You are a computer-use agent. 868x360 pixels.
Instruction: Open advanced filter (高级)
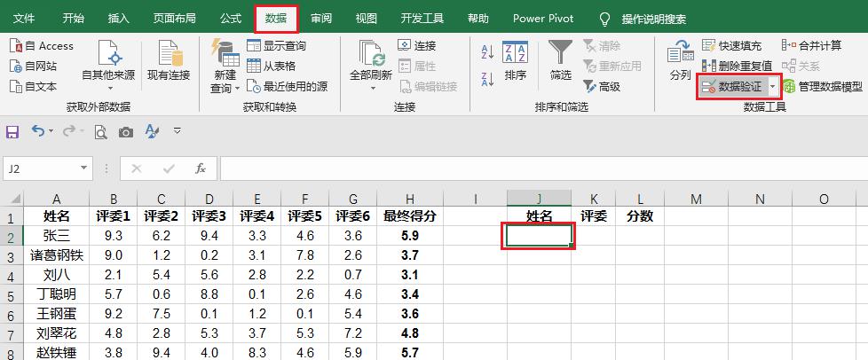point(602,86)
